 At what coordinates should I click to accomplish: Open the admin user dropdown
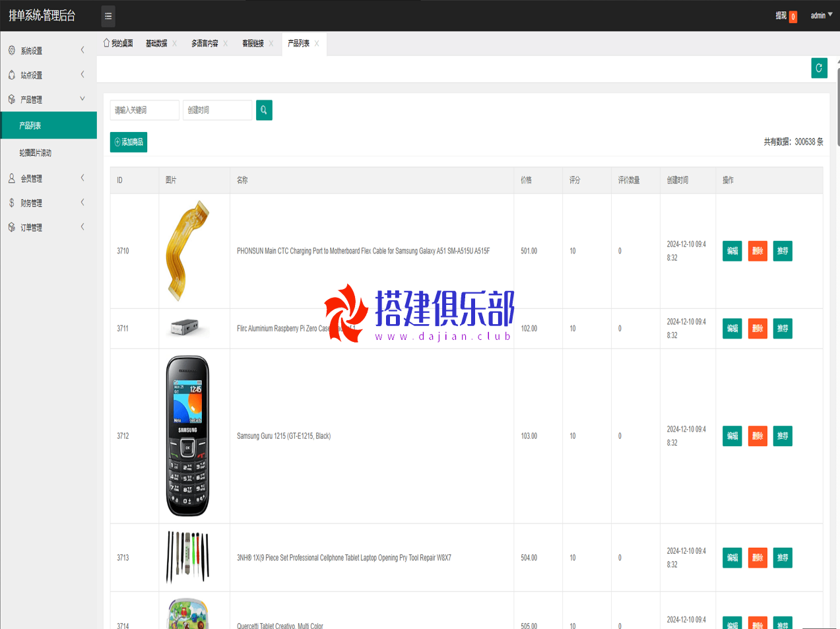coord(822,15)
